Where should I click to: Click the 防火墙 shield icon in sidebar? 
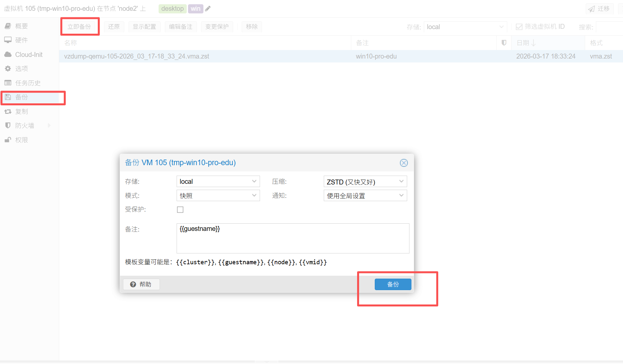coord(8,125)
